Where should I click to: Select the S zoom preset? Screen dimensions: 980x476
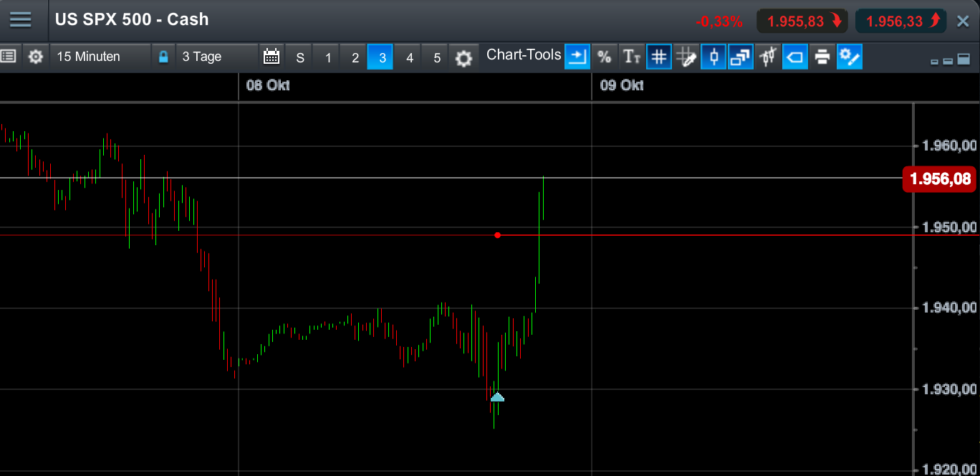point(299,57)
